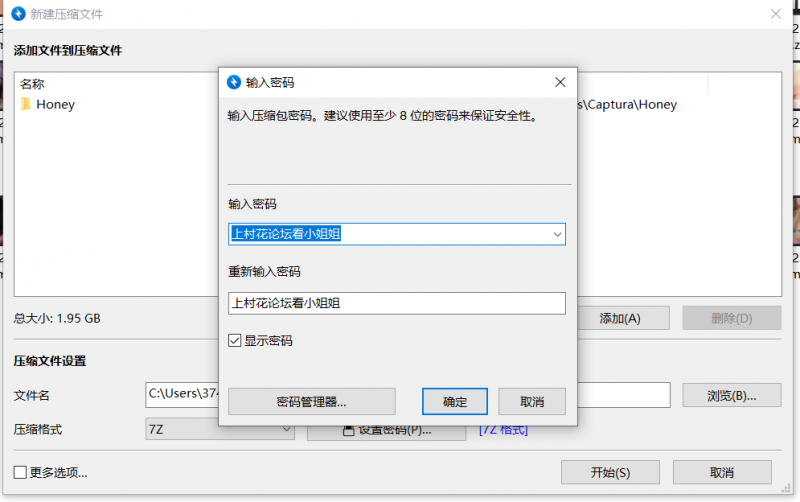Click 取消 in the password dialog
800x502 pixels.
coord(532,402)
